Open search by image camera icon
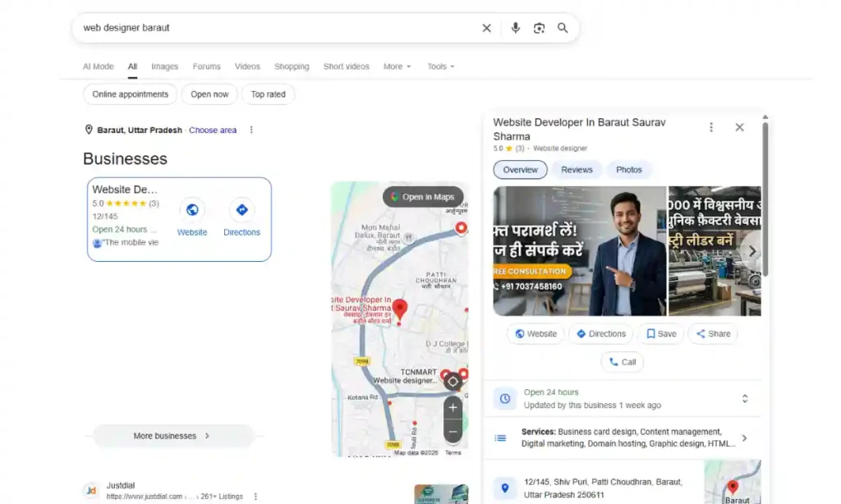841x504 pixels. [x=539, y=28]
